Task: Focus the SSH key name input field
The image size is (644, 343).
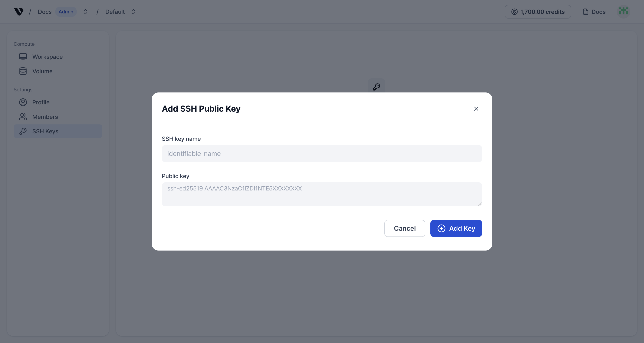Action: [x=322, y=153]
